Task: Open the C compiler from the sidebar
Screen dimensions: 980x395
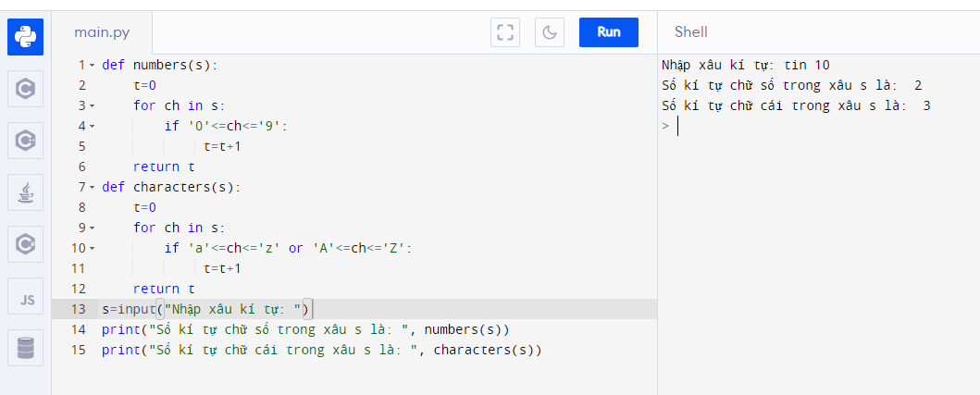Action: [x=25, y=89]
